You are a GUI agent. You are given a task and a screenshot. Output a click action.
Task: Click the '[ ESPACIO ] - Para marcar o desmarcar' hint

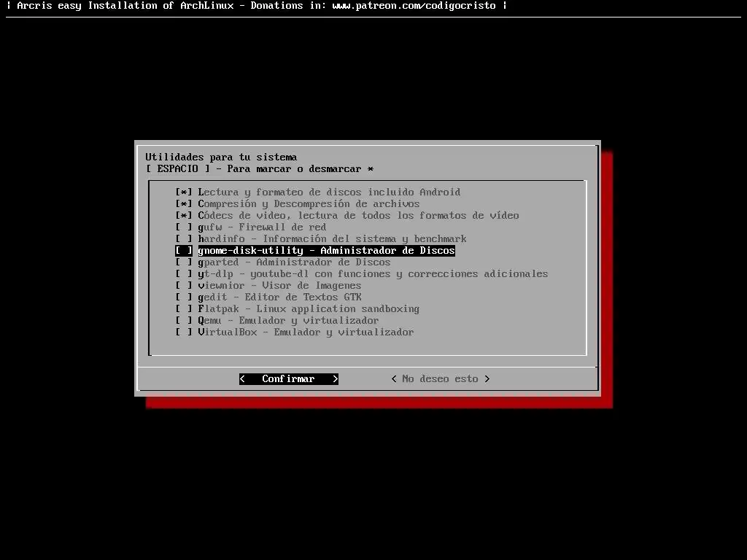point(260,168)
